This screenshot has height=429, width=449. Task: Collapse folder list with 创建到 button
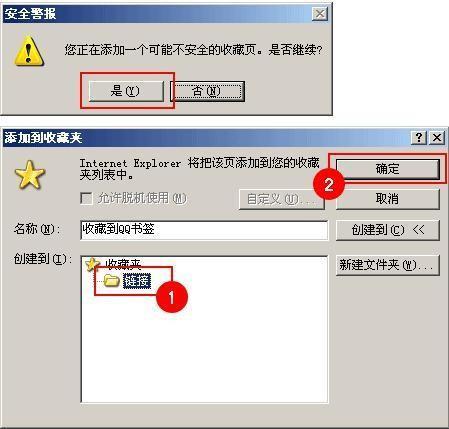pos(388,230)
